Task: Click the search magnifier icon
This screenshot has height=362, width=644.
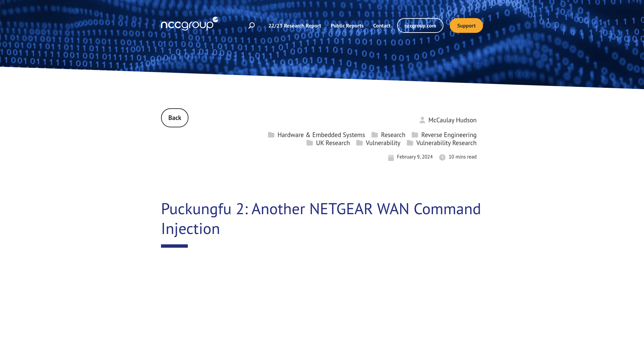Action: pos(251,25)
